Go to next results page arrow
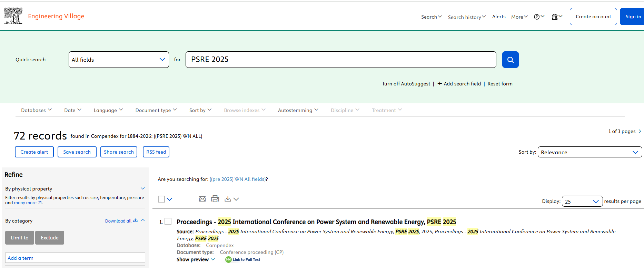 point(640,131)
